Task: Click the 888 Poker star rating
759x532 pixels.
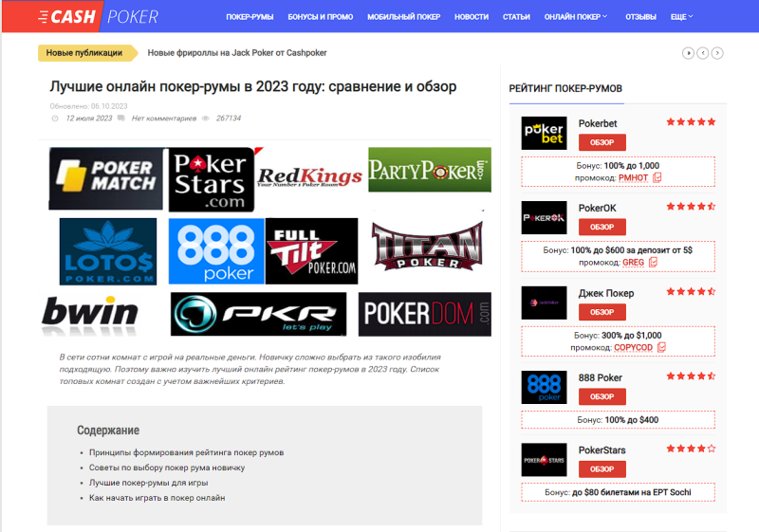Action: coord(692,376)
